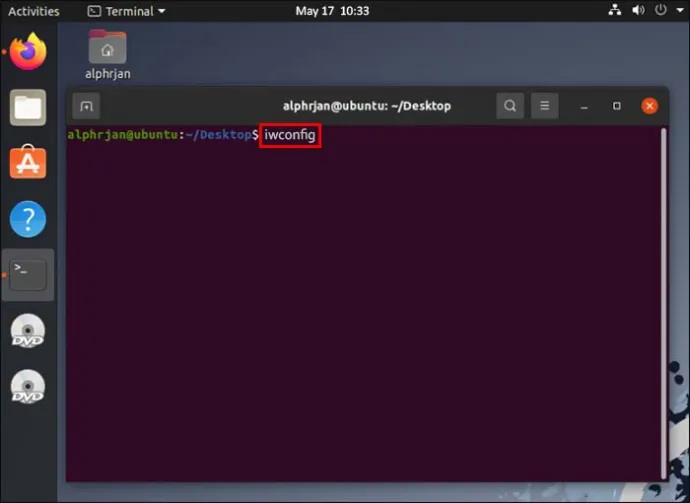Screen dimensions: 690x503
Task: Open the first DVD disc in dock
Action: pyautogui.click(x=28, y=331)
